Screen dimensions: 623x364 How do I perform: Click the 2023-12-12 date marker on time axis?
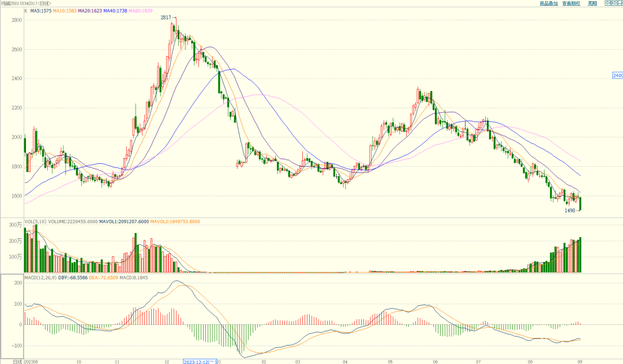(x=200, y=361)
